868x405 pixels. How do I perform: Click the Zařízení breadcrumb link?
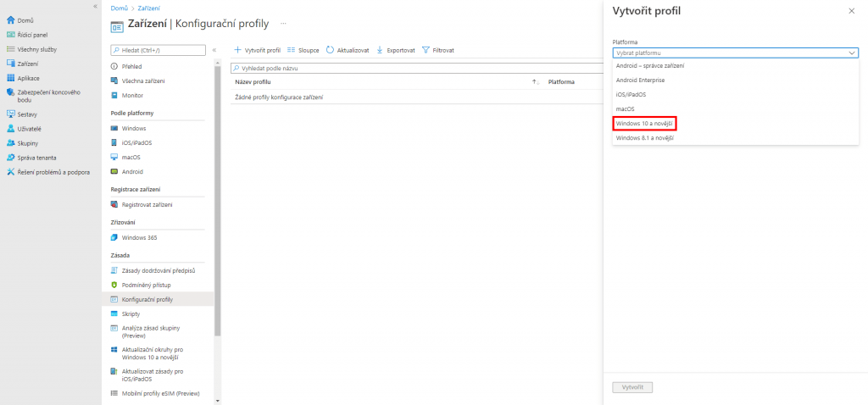(149, 7)
